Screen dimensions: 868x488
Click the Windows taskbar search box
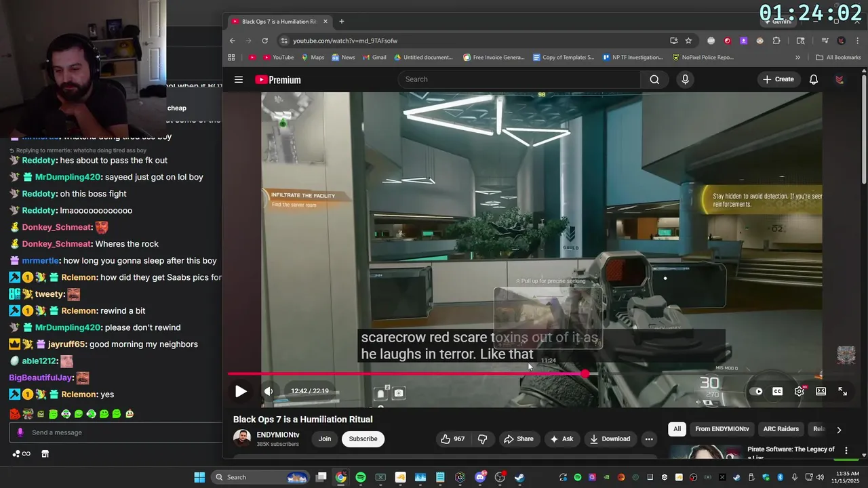click(x=260, y=477)
